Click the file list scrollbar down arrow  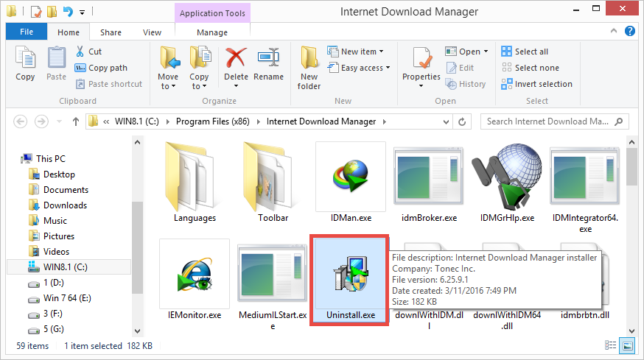[631, 331]
